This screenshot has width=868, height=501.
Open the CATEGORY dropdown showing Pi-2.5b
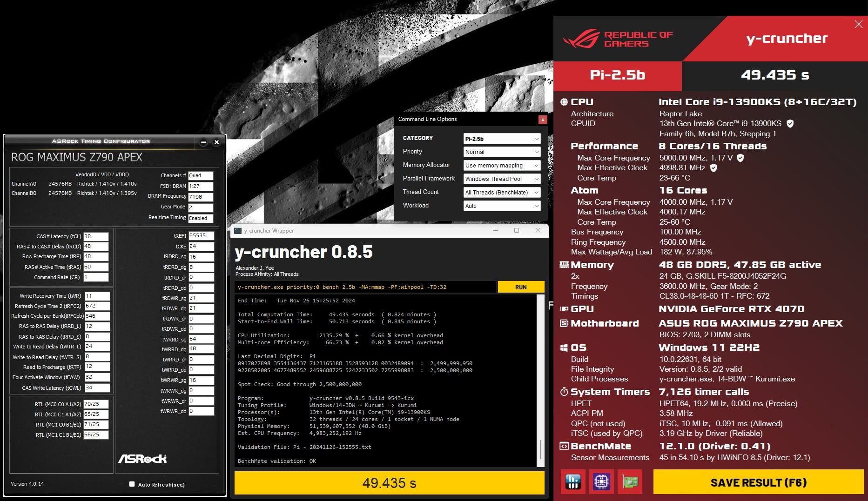502,139
